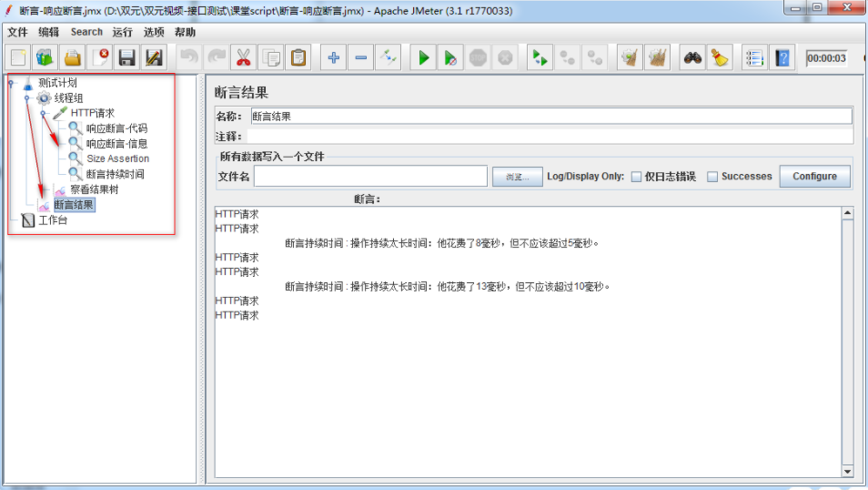The width and height of the screenshot is (868, 490).
Task: Open the 帮助 menu
Action: pyautogui.click(x=185, y=32)
